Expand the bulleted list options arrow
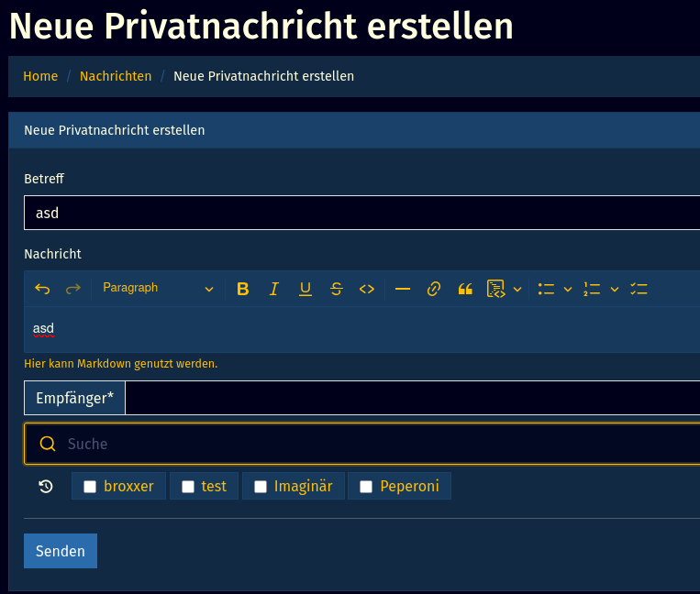The width and height of the screenshot is (700, 594). 568,290
